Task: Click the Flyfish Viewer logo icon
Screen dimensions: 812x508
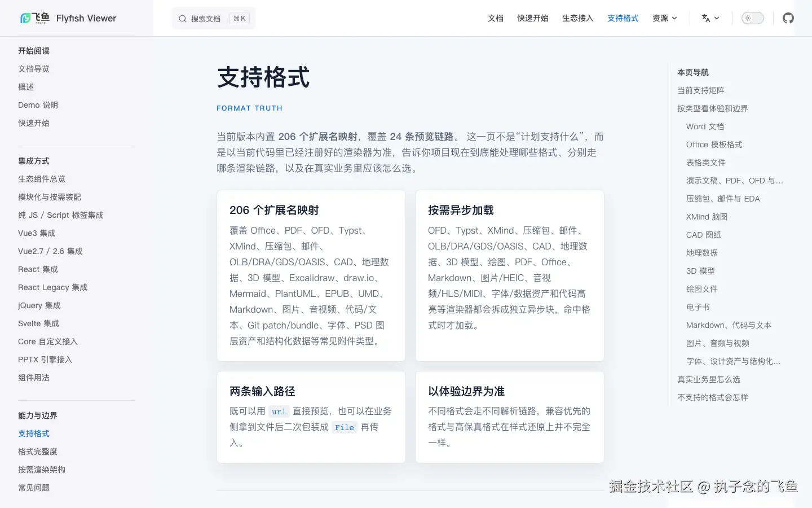Action: click(x=35, y=18)
